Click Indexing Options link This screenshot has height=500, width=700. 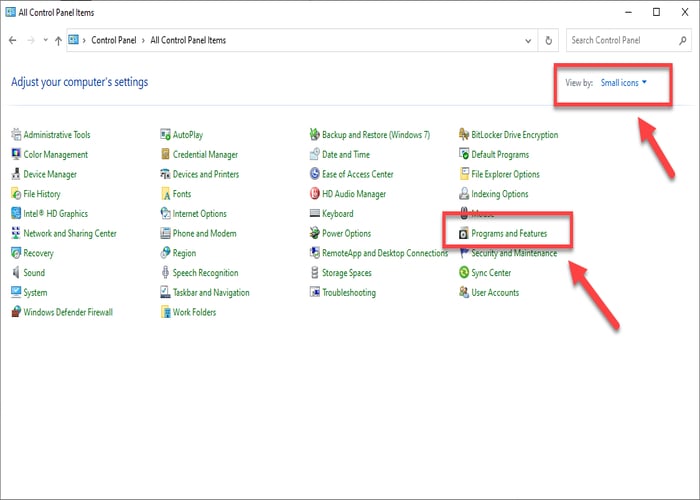click(x=500, y=194)
